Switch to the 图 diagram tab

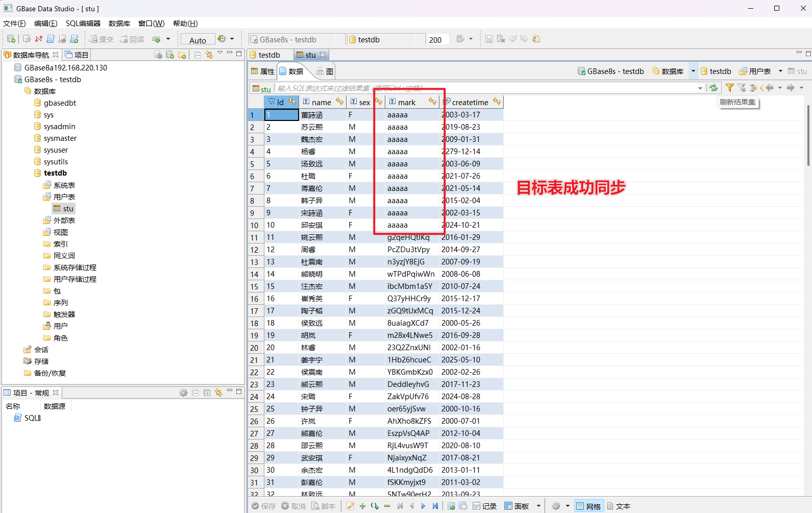point(325,71)
